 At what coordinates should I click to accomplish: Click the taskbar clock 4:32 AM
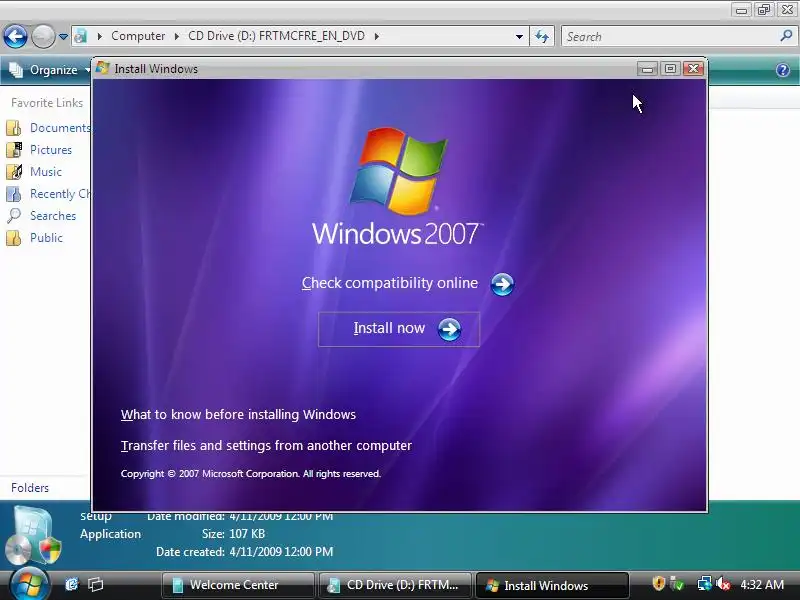click(x=762, y=584)
